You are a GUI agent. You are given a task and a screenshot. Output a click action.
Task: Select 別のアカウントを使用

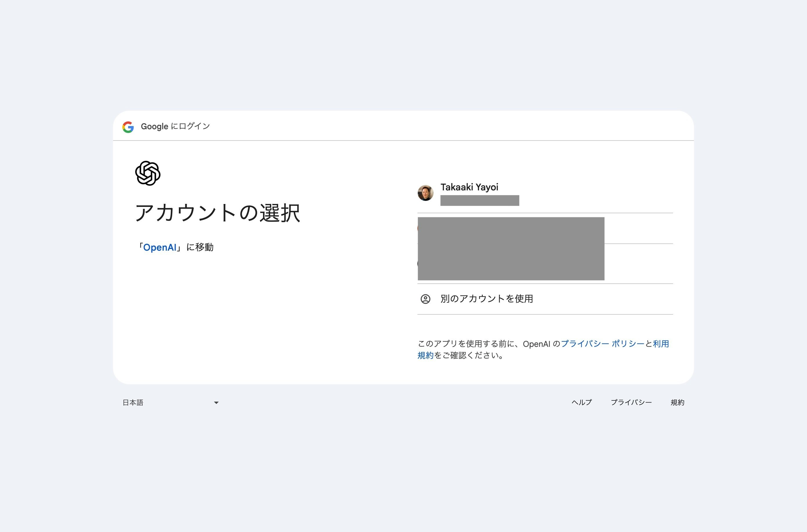click(487, 299)
